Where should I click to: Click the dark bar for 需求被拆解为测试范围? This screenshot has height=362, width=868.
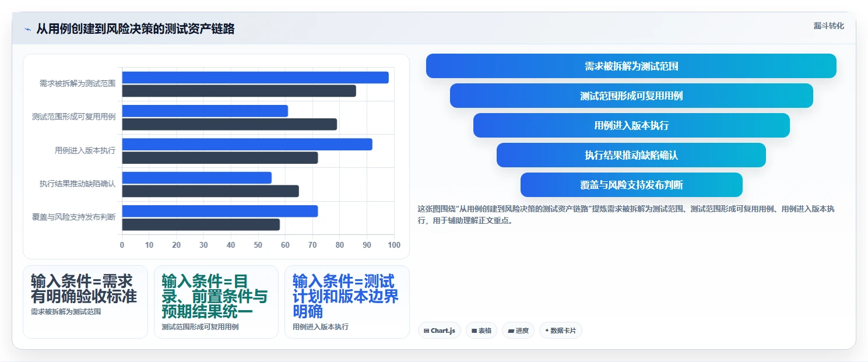(x=239, y=91)
